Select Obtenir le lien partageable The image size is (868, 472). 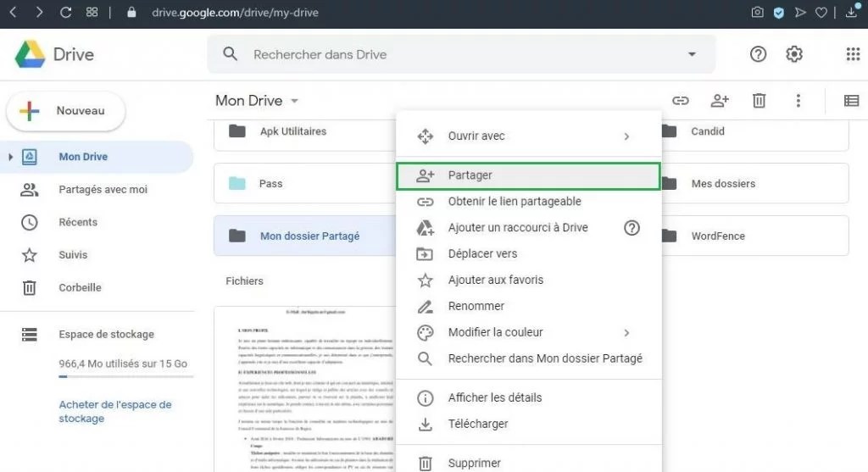coord(528,202)
